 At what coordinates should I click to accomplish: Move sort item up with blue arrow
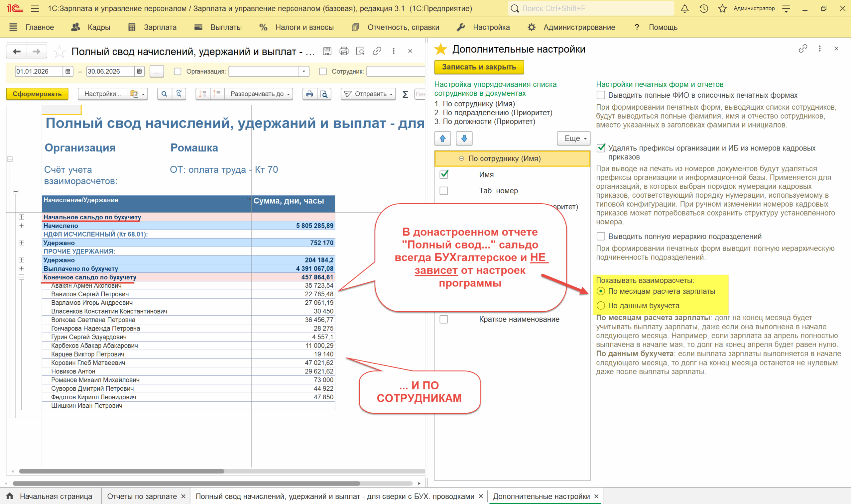point(443,139)
